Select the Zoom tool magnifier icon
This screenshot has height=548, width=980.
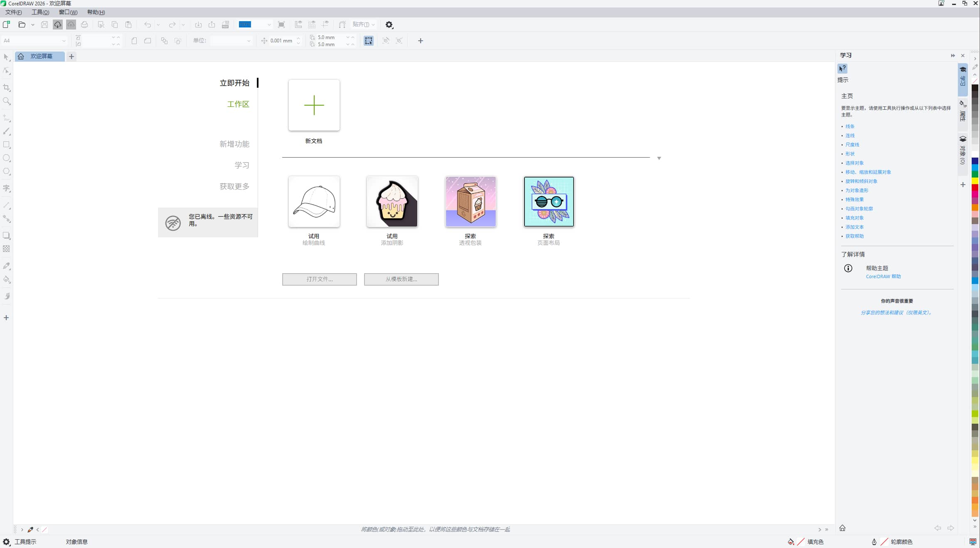6,101
